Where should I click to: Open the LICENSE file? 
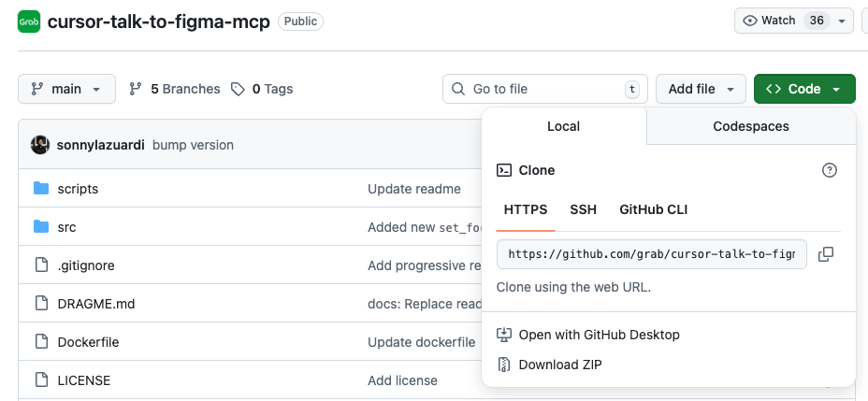[84, 380]
